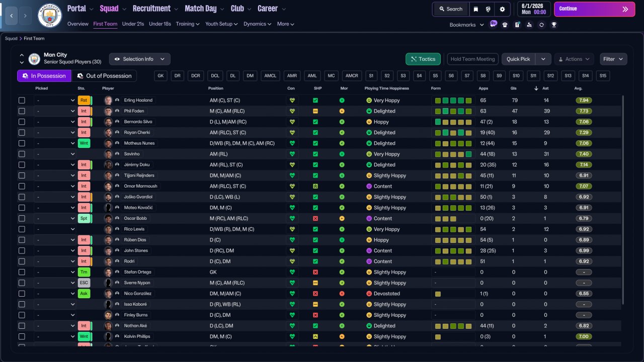Click the world globe icon in top bar

488,9
